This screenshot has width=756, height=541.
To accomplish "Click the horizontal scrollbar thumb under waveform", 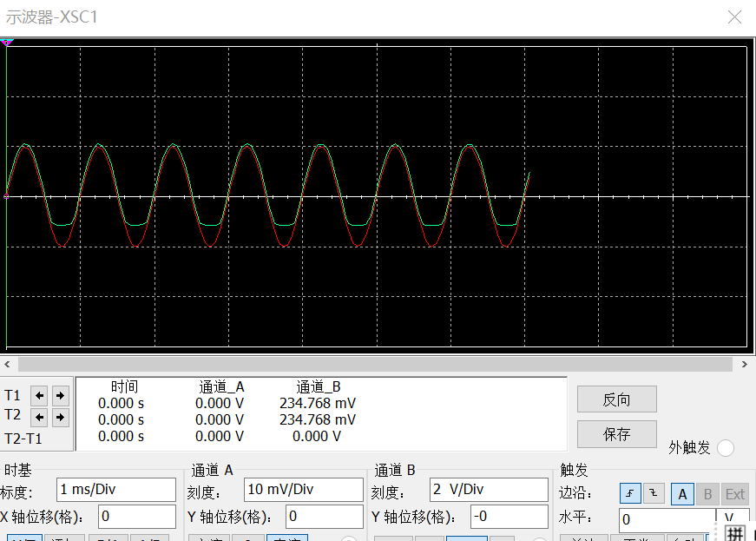I will (375, 364).
